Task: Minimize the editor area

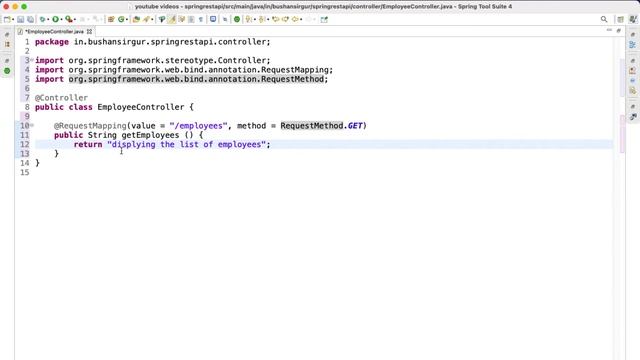Action: pyautogui.click(x=609, y=30)
